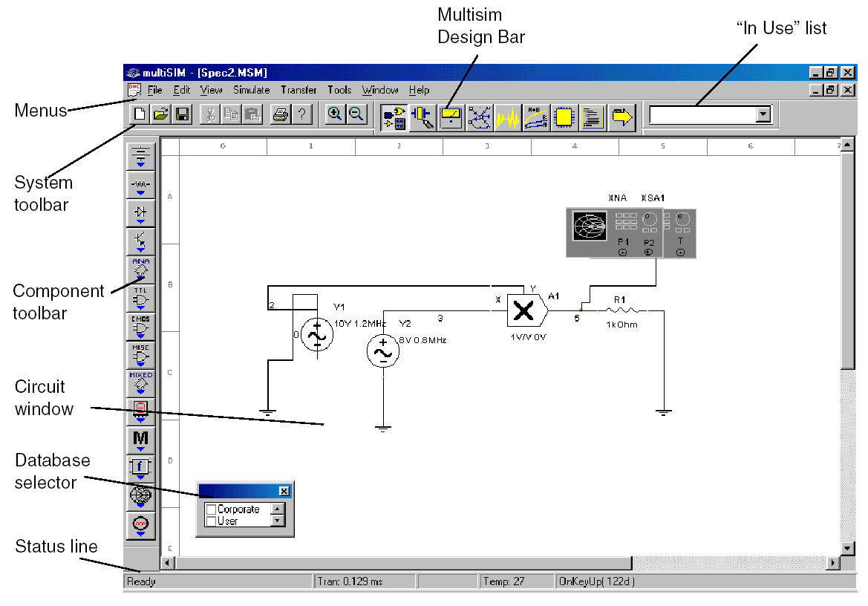The height and width of the screenshot is (606, 868).
Task: Click the Component design bar button
Action: [x=395, y=117]
